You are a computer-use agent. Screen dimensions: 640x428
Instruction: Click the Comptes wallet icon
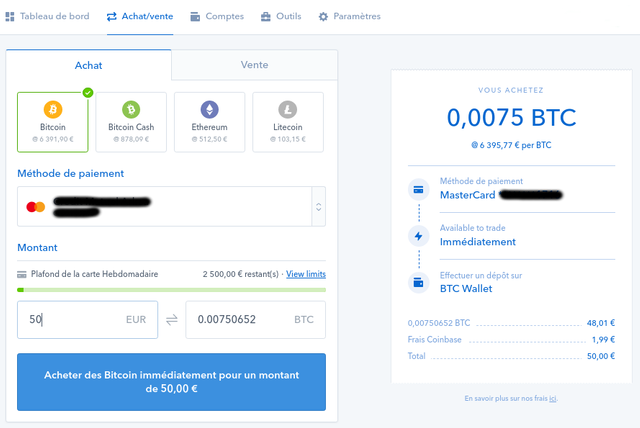click(x=195, y=17)
